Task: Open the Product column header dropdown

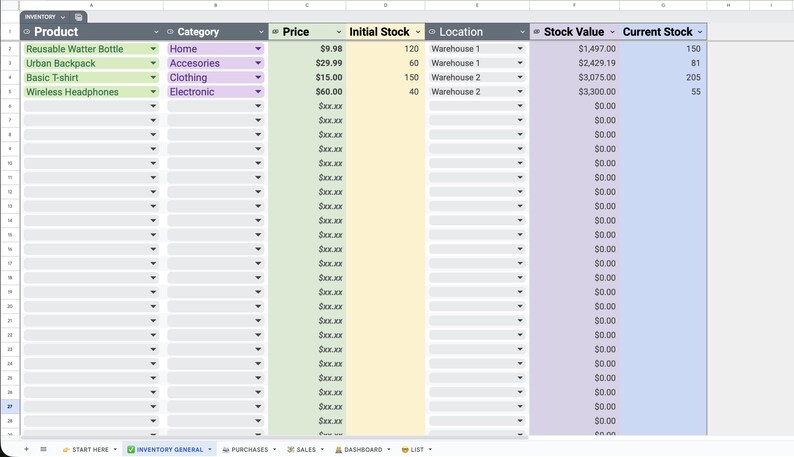Action: click(156, 32)
